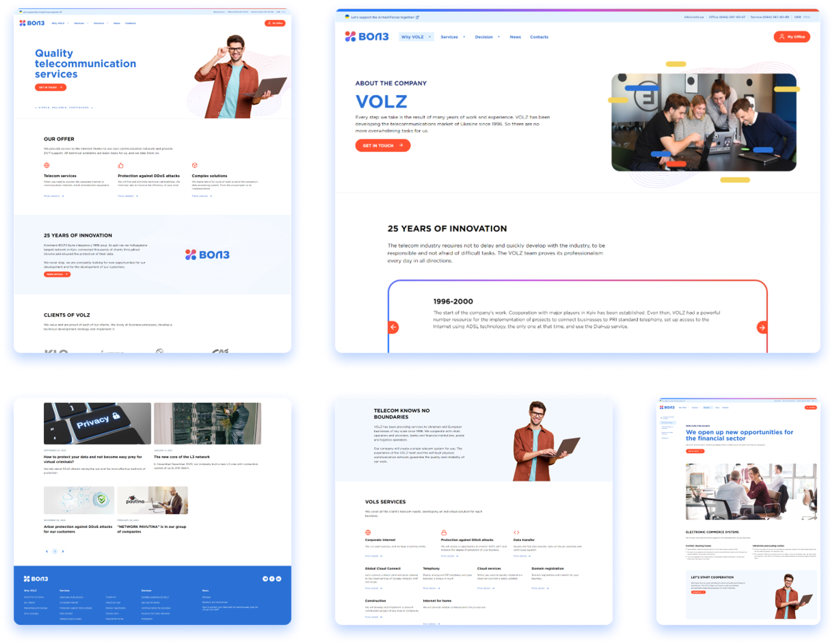Click lock icon above Protection against DDoS attacks
834x644 pixels.
(444, 532)
